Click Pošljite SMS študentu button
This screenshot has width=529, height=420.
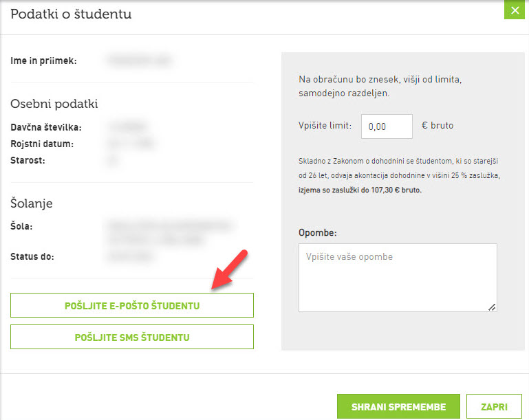(x=132, y=337)
